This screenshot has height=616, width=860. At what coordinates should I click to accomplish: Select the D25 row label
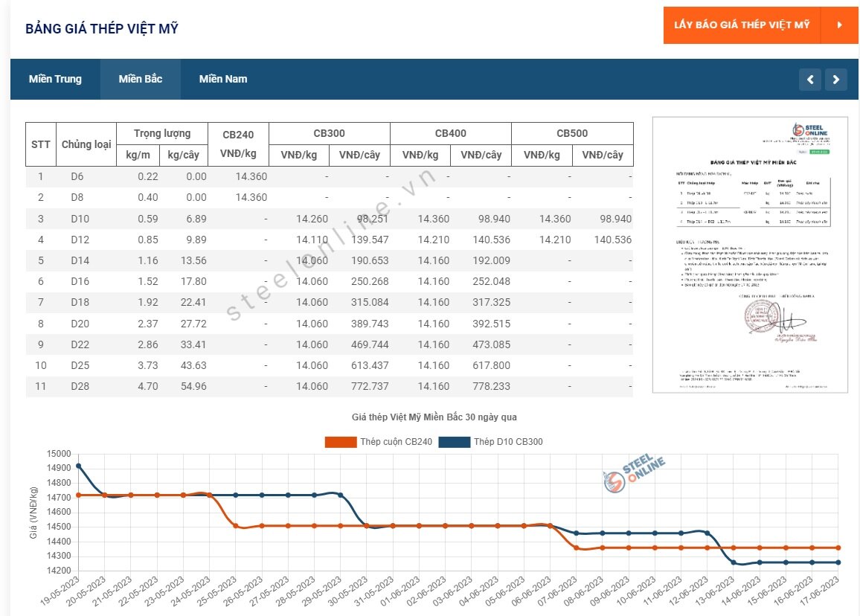pyautogui.click(x=80, y=365)
